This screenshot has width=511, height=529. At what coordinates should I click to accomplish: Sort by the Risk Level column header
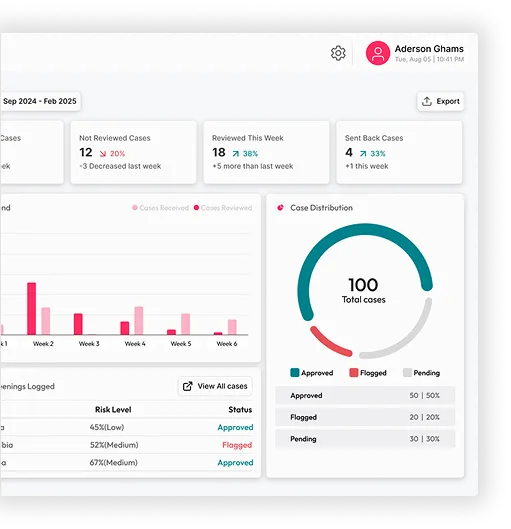click(x=113, y=410)
